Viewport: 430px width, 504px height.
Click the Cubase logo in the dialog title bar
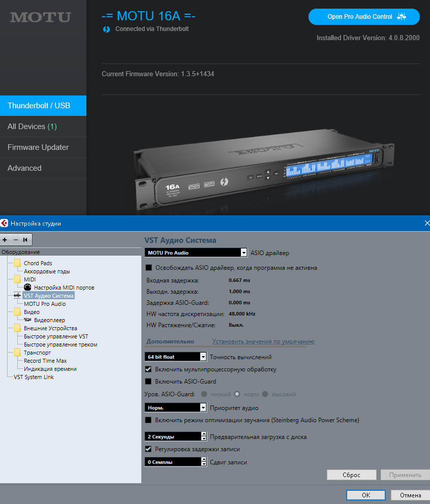point(4,223)
